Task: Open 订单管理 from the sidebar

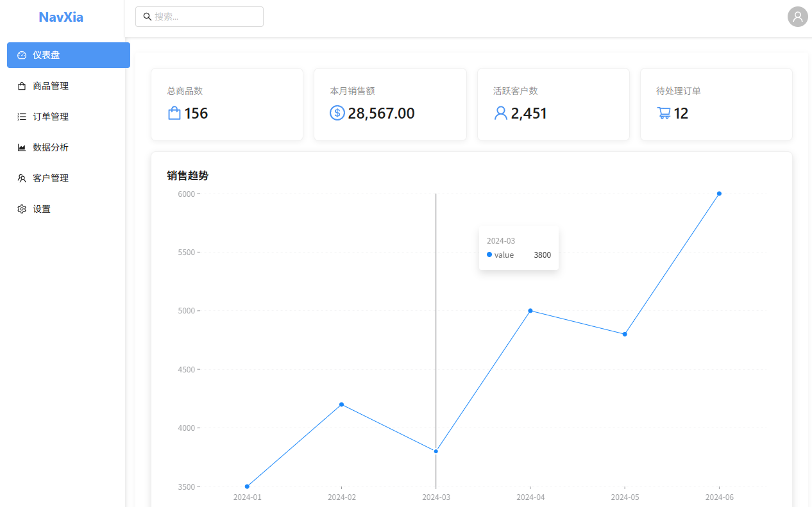Action: 69,117
